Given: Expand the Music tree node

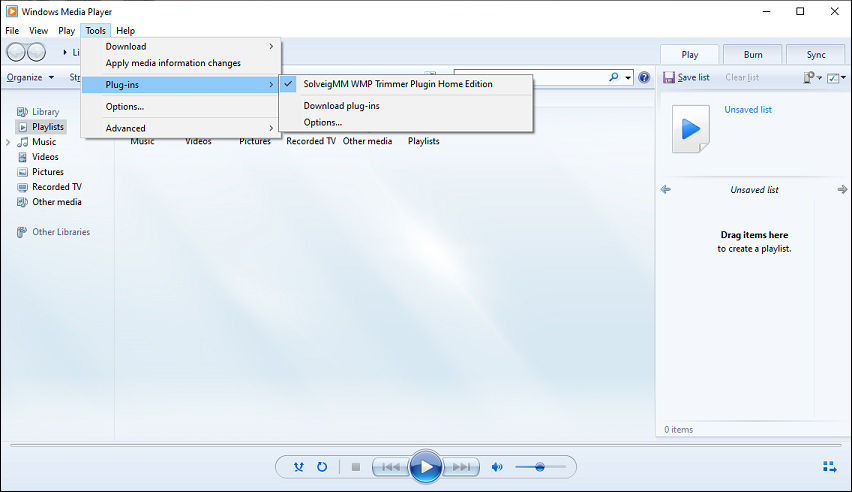Looking at the screenshot, I should coord(8,142).
